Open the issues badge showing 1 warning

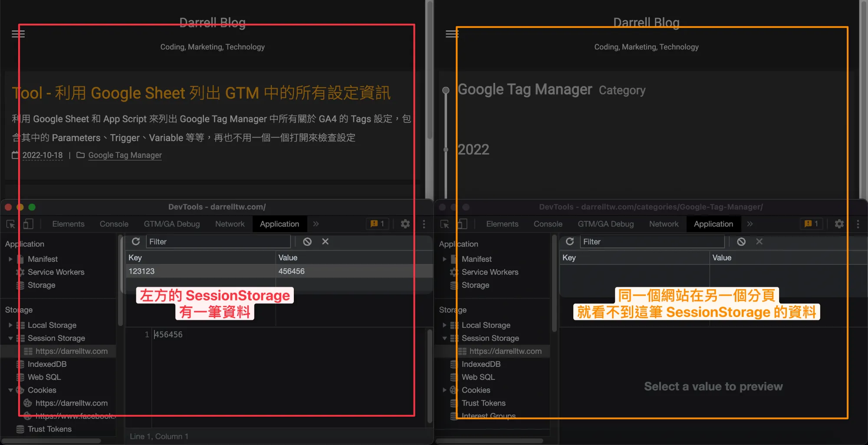377,224
